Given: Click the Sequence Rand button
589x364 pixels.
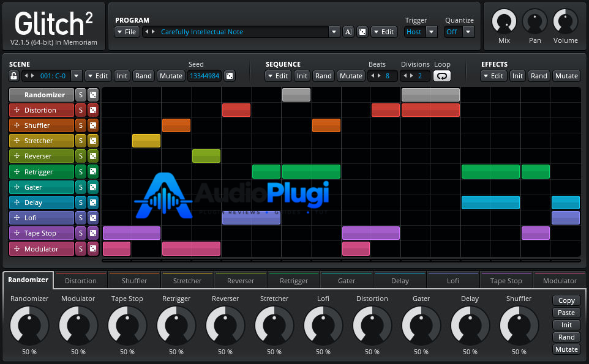Looking at the screenshot, I should [x=323, y=76].
